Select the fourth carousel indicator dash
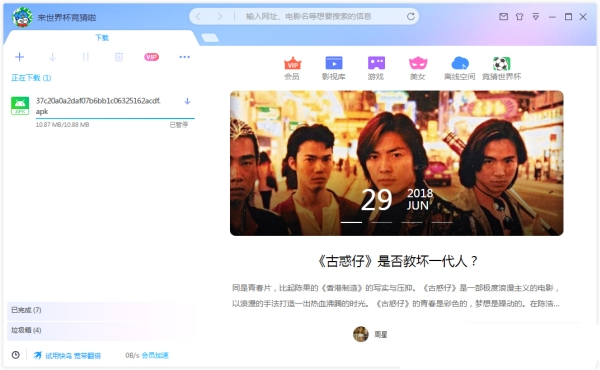600x370 pixels. coord(442,222)
